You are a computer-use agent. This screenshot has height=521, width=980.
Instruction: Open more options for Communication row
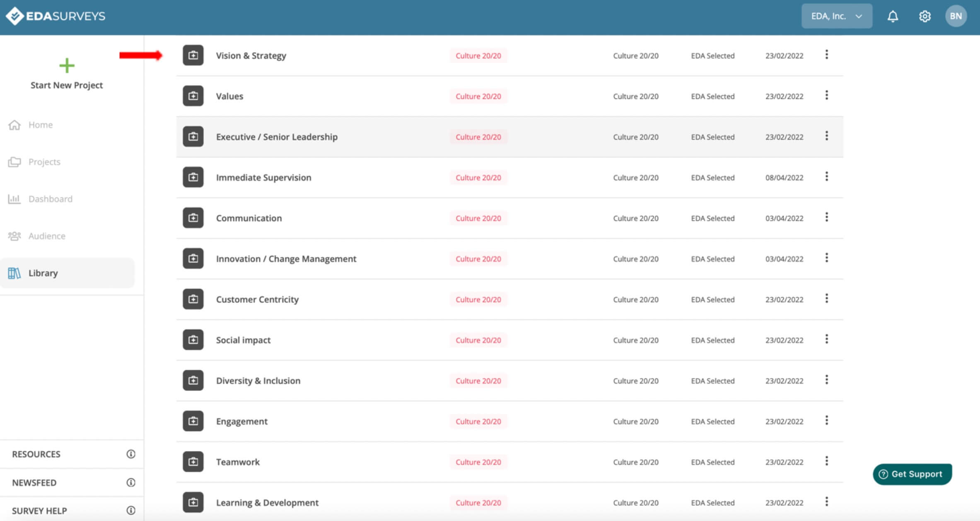(x=826, y=217)
